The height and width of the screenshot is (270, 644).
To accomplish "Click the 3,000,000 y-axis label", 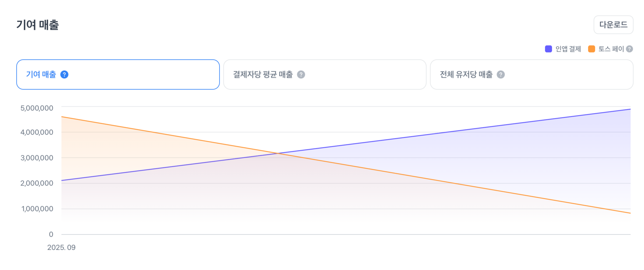I will point(37,158).
